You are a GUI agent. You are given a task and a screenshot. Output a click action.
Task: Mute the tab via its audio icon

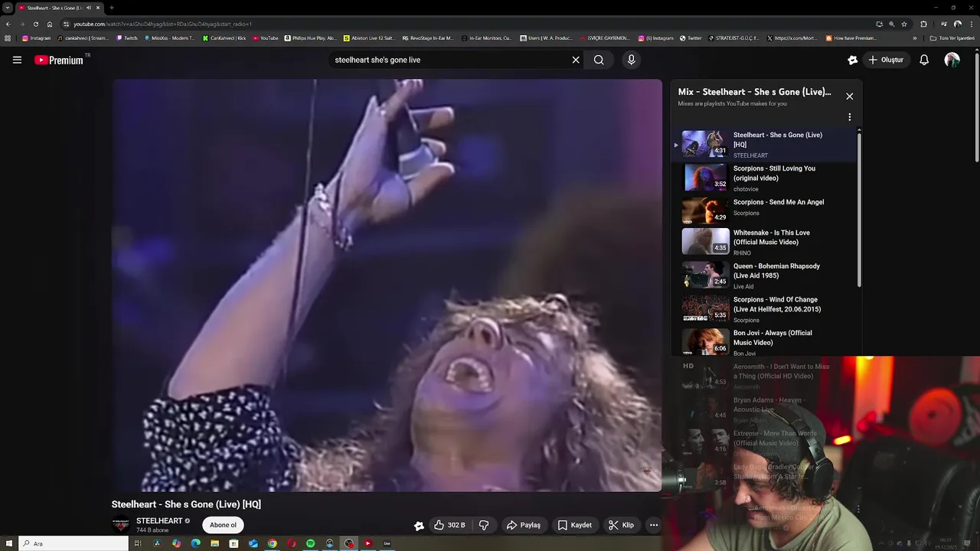(89, 8)
